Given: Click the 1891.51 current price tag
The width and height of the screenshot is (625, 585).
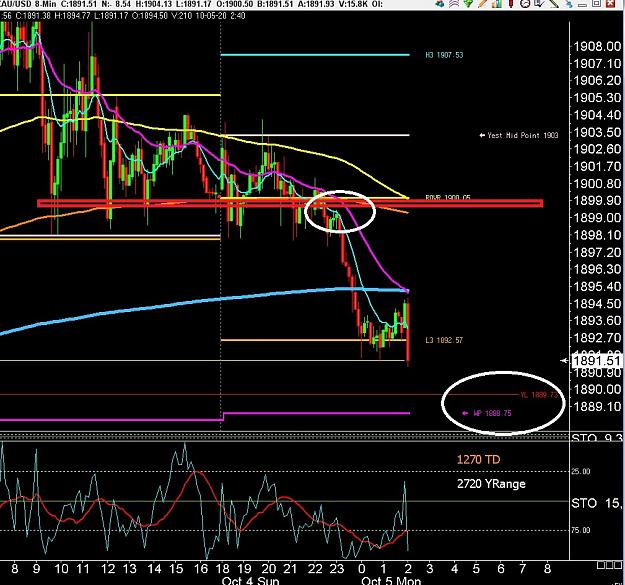Looking at the screenshot, I should 597,361.
